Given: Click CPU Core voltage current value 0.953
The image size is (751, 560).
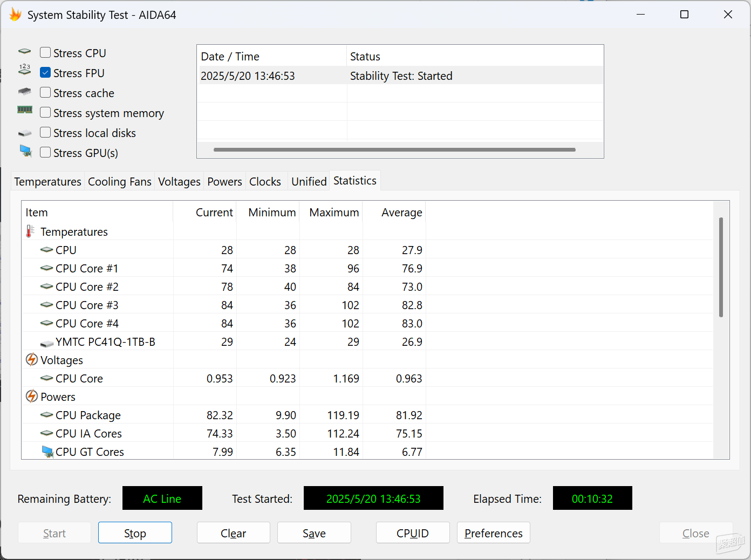Looking at the screenshot, I should point(220,378).
